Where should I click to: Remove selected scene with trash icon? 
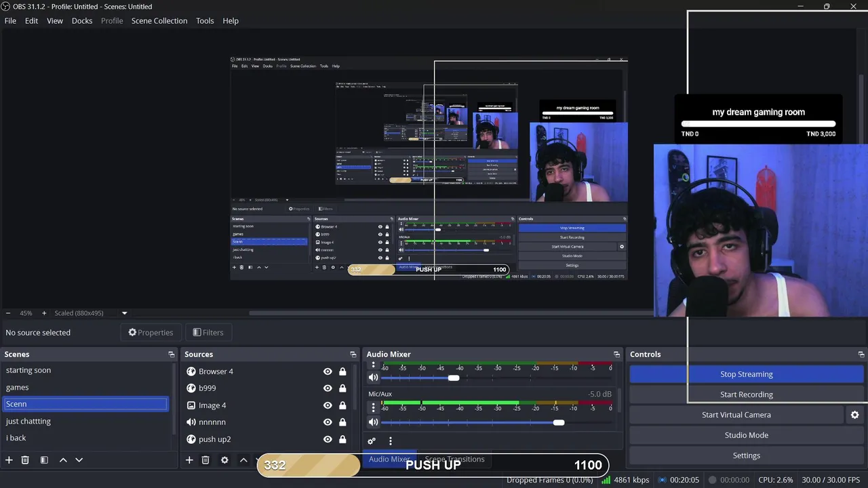point(25,460)
